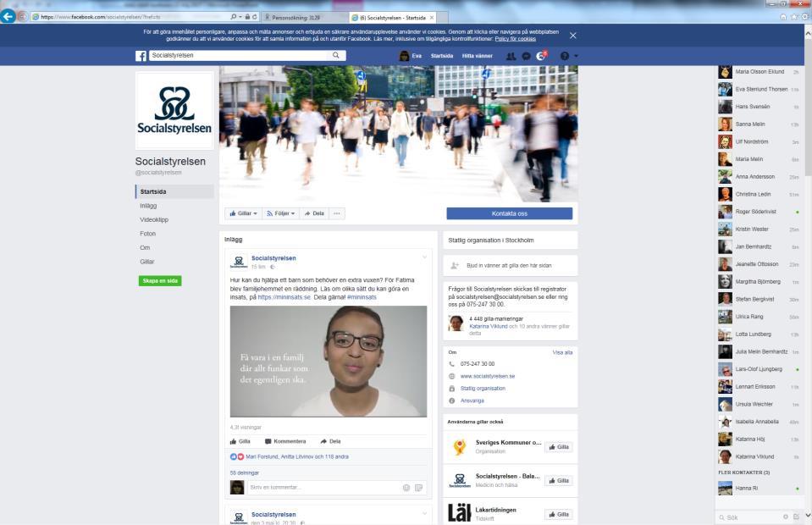Open the emoji picker in comment box
Image resolution: width=812 pixels, height=525 pixels.
pos(406,487)
